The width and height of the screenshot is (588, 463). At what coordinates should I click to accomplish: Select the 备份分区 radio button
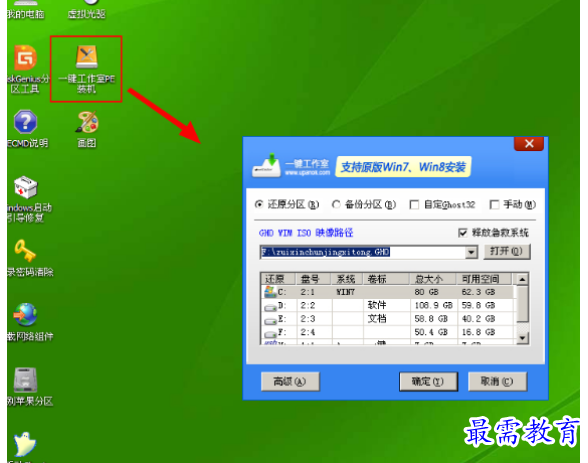tap(336, 204)
